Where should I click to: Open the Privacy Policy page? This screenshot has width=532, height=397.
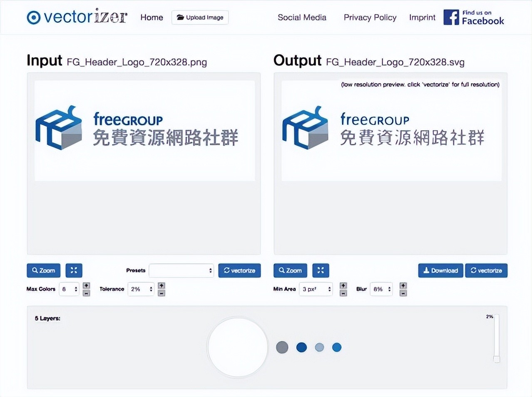pos(370,17)
